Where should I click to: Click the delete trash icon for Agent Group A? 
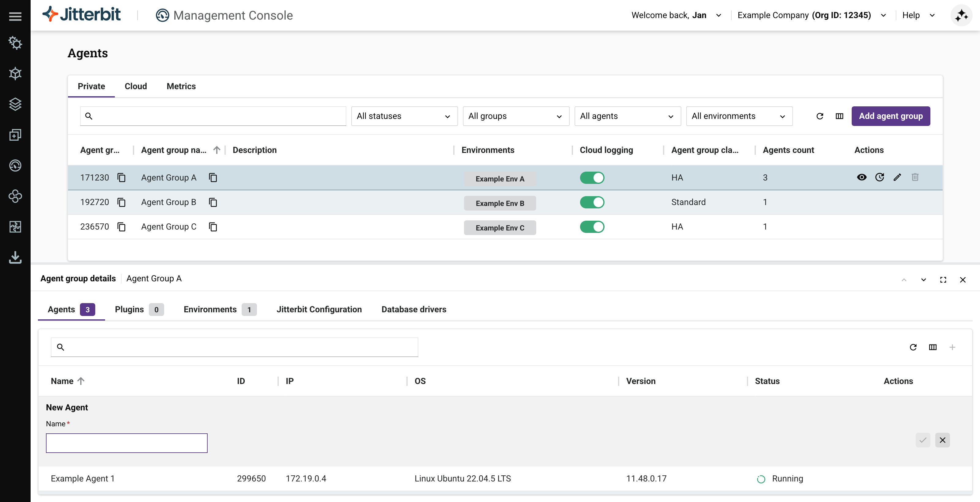click(915, 177)
